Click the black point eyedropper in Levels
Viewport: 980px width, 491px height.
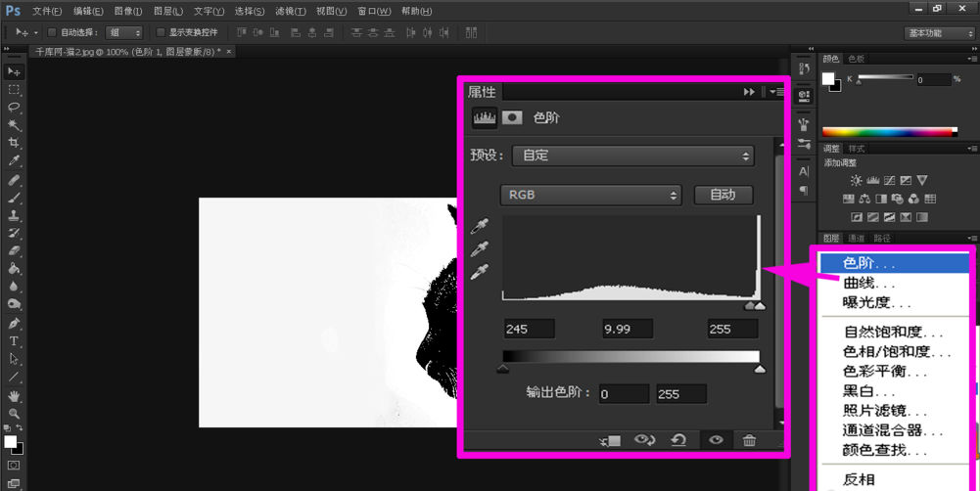click(479, 227)
